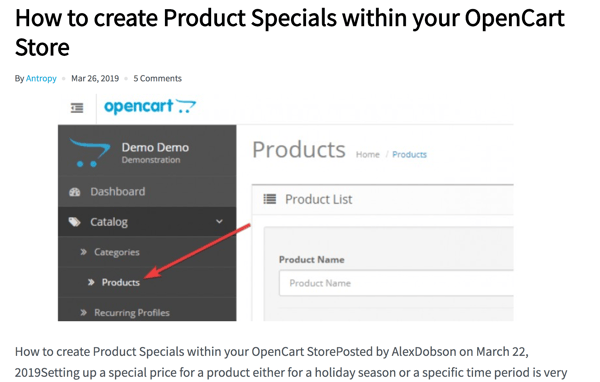Click the Demo Demo user name
The height and width of the screenshot is (382, 600).
click(x=155, y=147)
